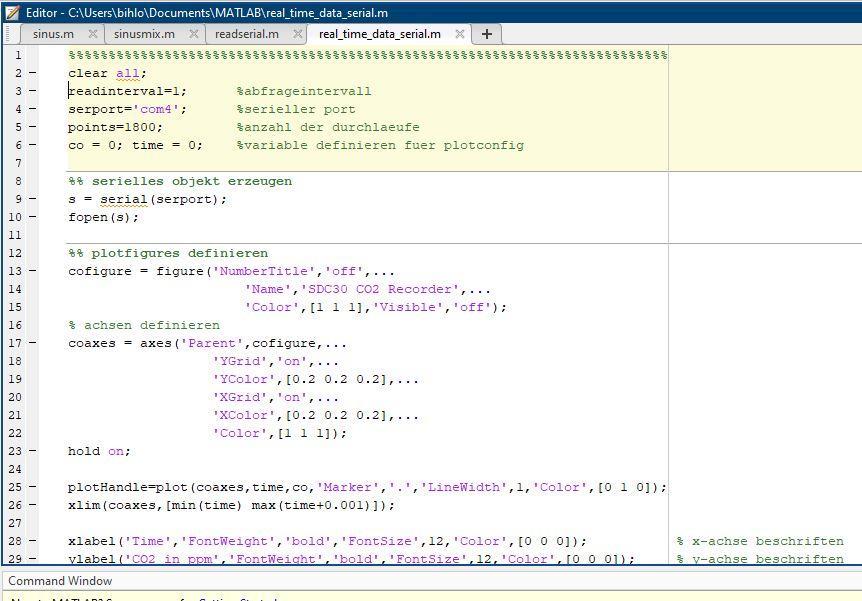Toggle breakpoint on line 2 clear all

32,73
